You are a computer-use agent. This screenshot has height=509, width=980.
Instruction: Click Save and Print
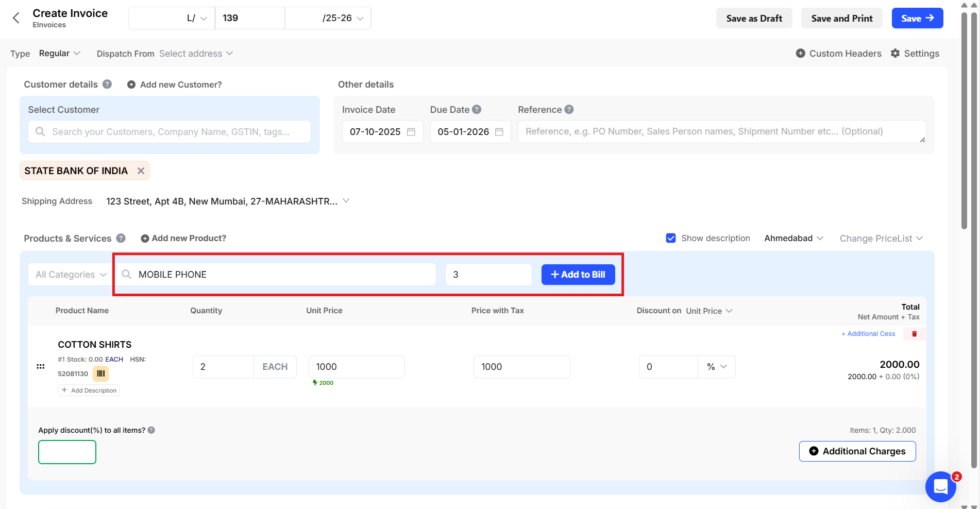pyautogui.click(x=842, y=18)
